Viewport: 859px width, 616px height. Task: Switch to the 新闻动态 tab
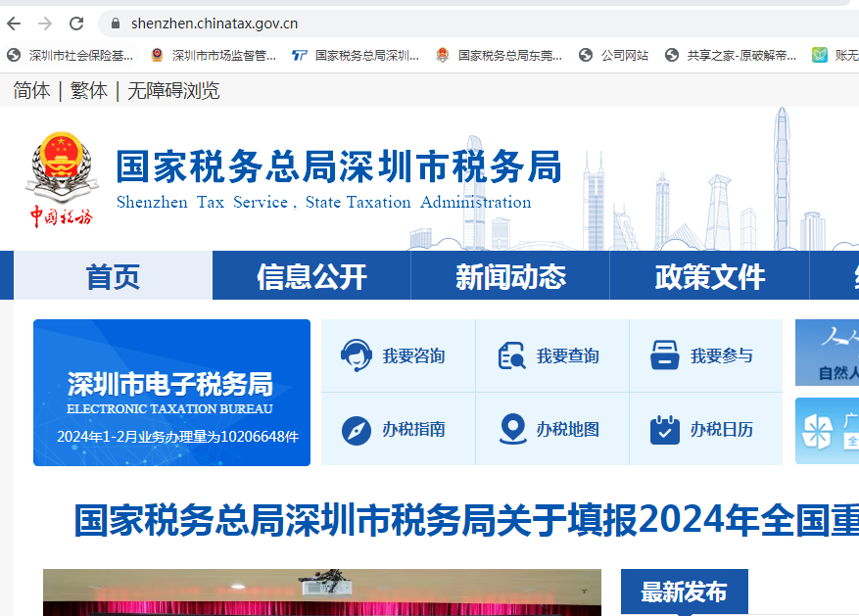[x=510, y=276]
